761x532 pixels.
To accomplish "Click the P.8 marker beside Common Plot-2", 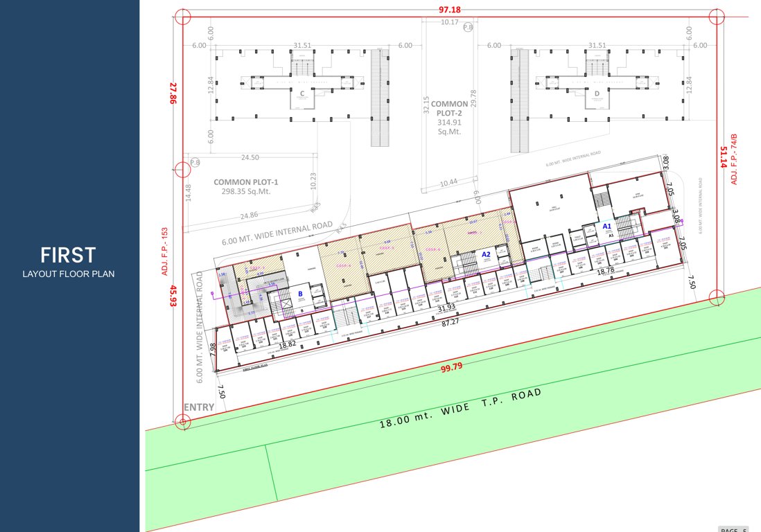I will (x=469, y=27).
